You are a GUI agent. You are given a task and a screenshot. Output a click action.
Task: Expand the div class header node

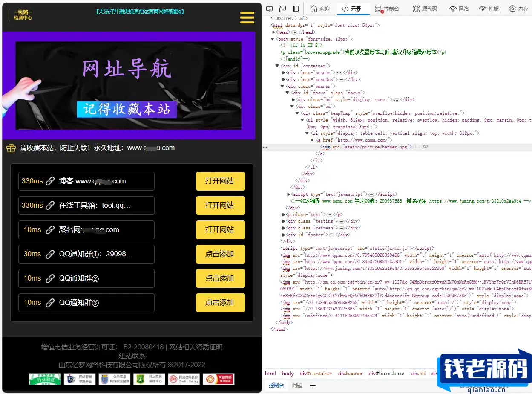[284, 73]
